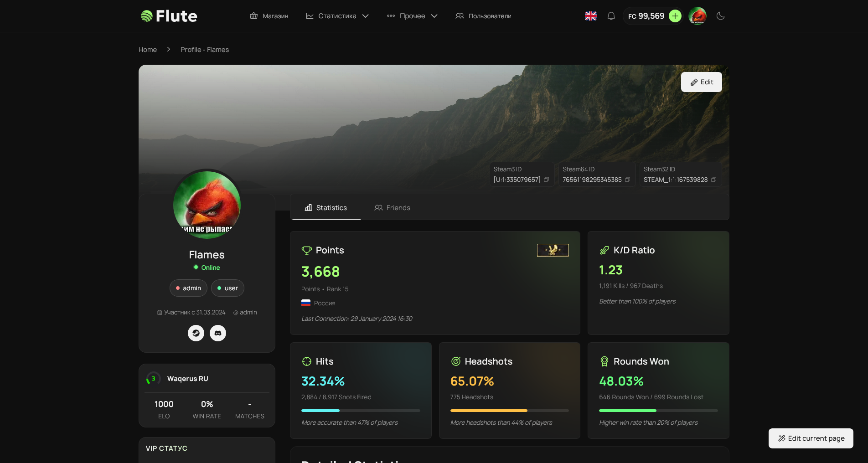Expand the Статистика dropdown menu
Screen dimensions: 868x463
click(337, 16)
